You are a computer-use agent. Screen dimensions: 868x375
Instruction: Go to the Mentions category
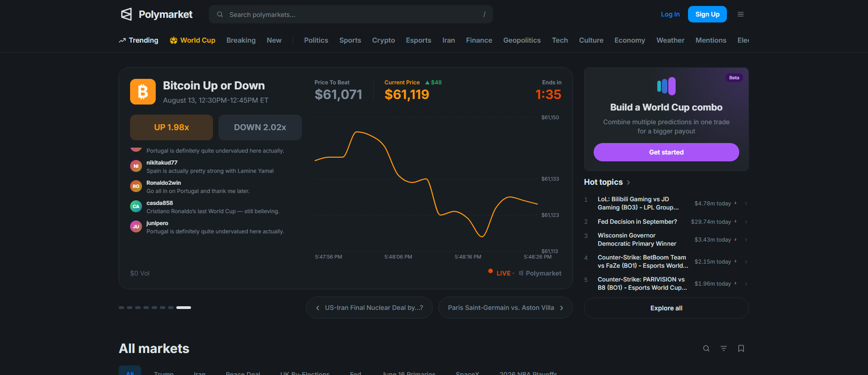711,40
